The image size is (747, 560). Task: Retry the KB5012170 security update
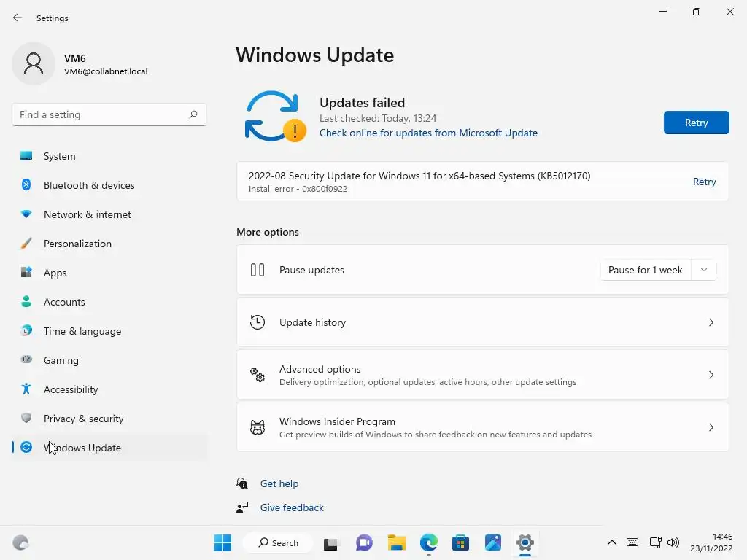click(x=704, y=182)
